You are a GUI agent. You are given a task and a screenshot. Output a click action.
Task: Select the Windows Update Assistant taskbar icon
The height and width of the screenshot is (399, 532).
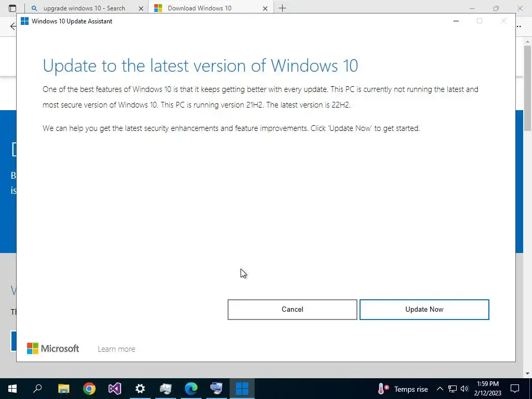coord(242,389)
